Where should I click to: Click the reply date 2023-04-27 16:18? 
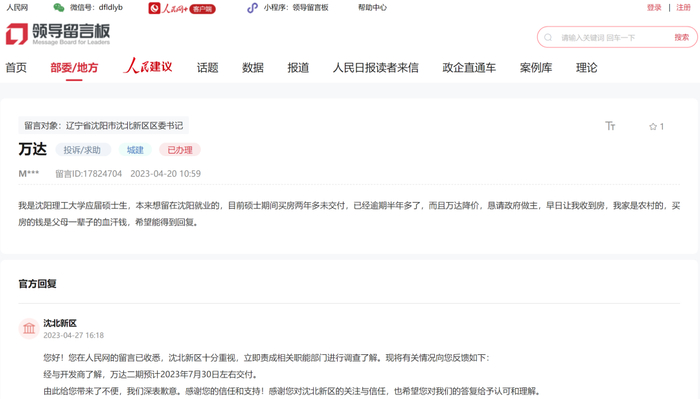[74, 335]
